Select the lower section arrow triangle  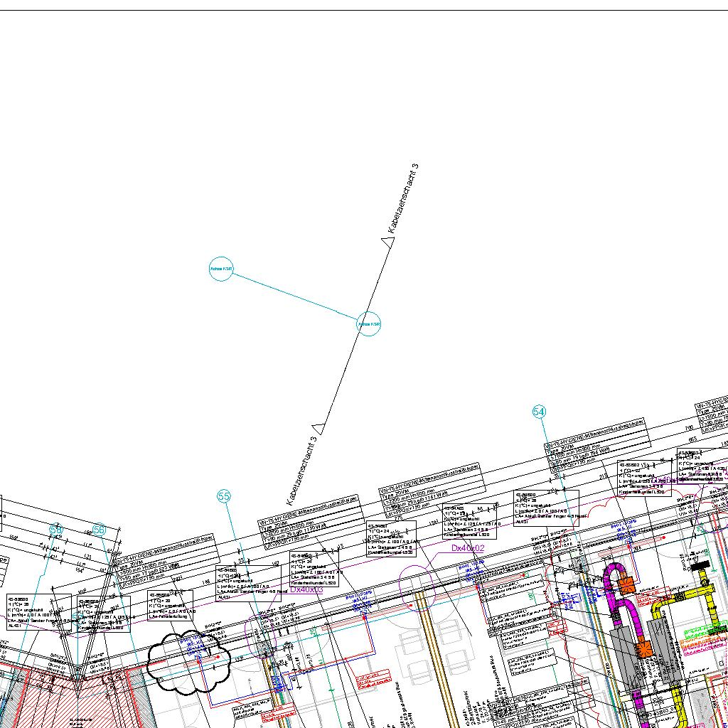[x=319, y=427]
